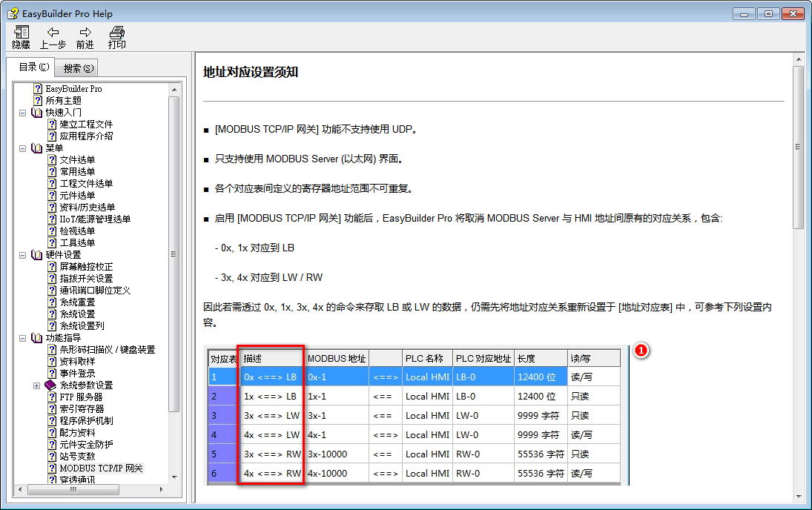Open the 通讯端口脚位定义 topic
The height and width of the screenshot is (510, 812).
[95, 291]
